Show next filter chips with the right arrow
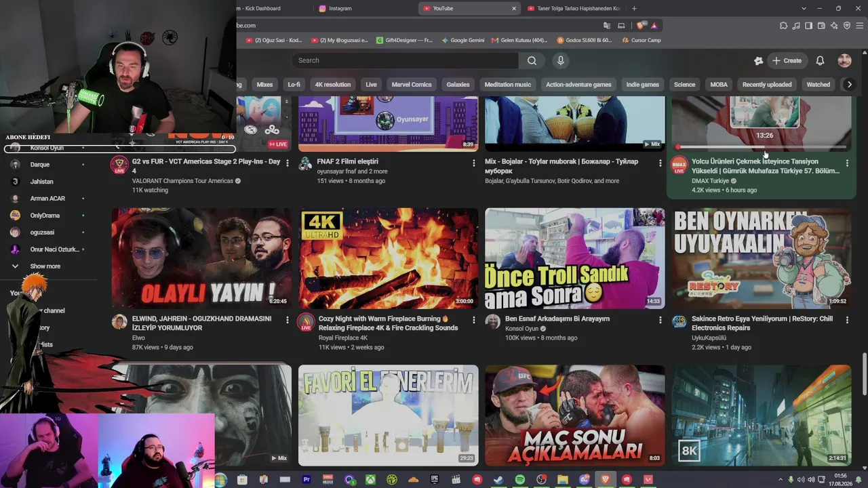868x488 pixels. pyautogui.click(x=849, y=85)
